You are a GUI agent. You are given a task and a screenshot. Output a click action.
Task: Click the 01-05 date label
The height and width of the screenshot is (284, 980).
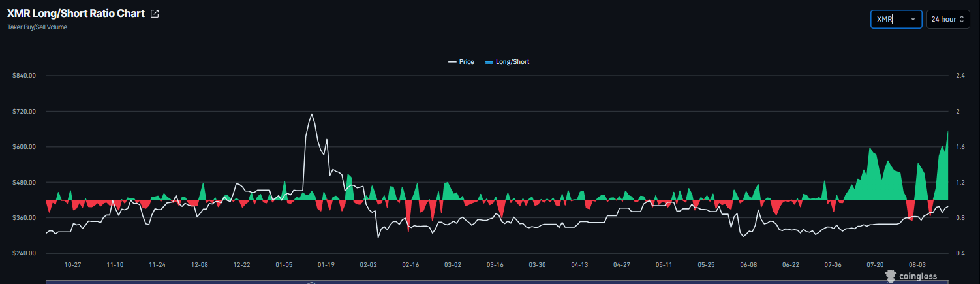click(x=284, y=265)
